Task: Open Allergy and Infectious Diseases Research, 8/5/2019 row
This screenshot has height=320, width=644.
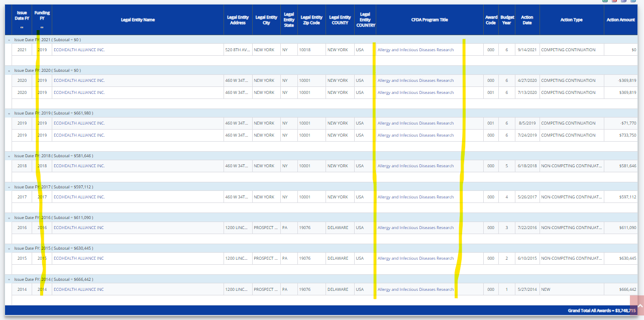Action: (x=415, y=123)
